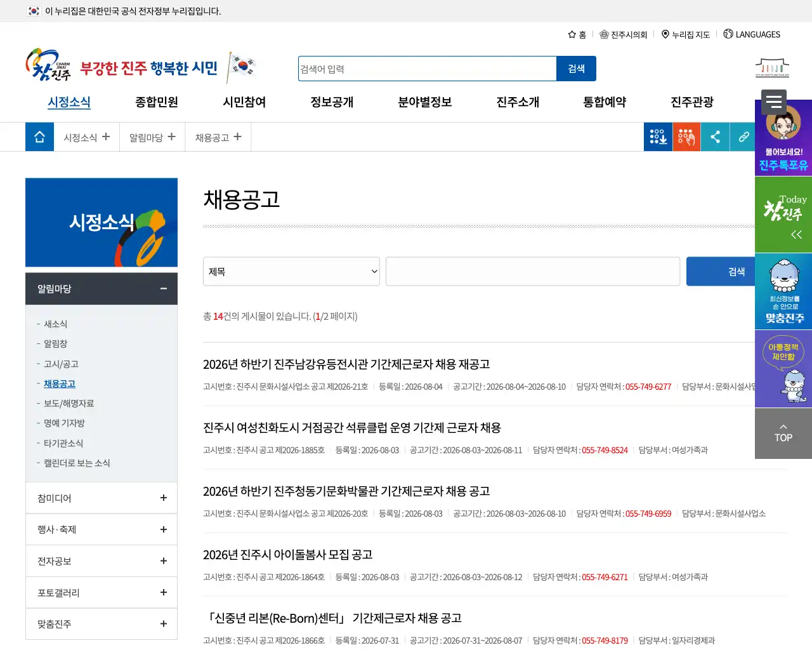Open the 시민참여 main menu
812x650 pixels.
point(244,102)
